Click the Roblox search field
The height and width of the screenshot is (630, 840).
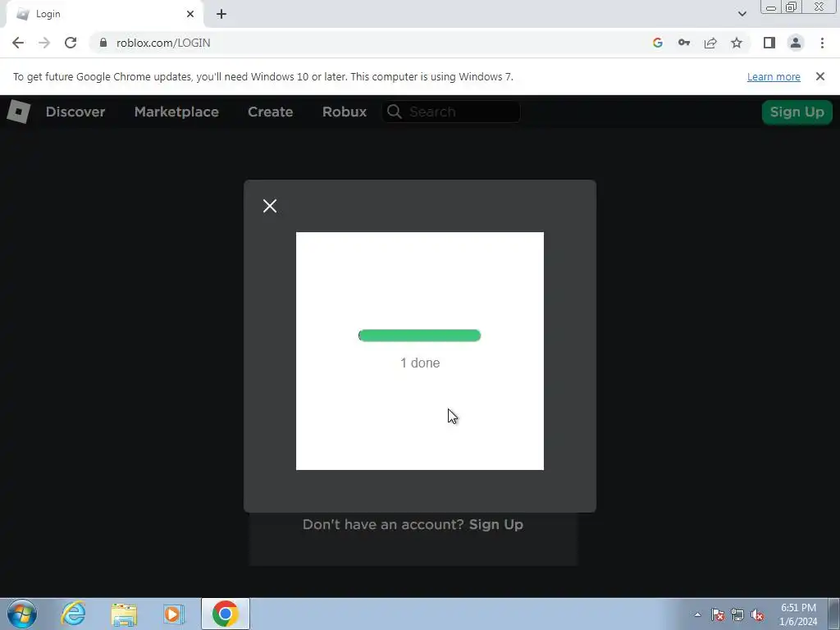[451, 112]
